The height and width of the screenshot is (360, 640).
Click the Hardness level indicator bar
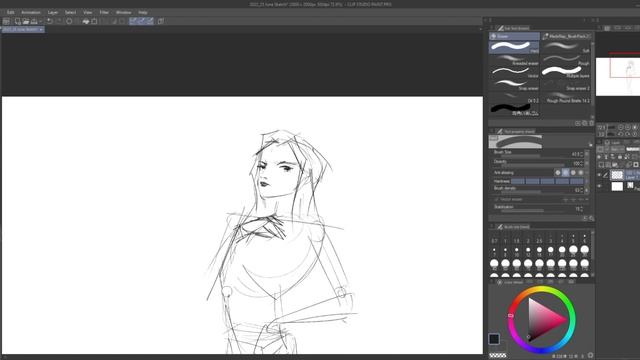[x=547, y=181]
